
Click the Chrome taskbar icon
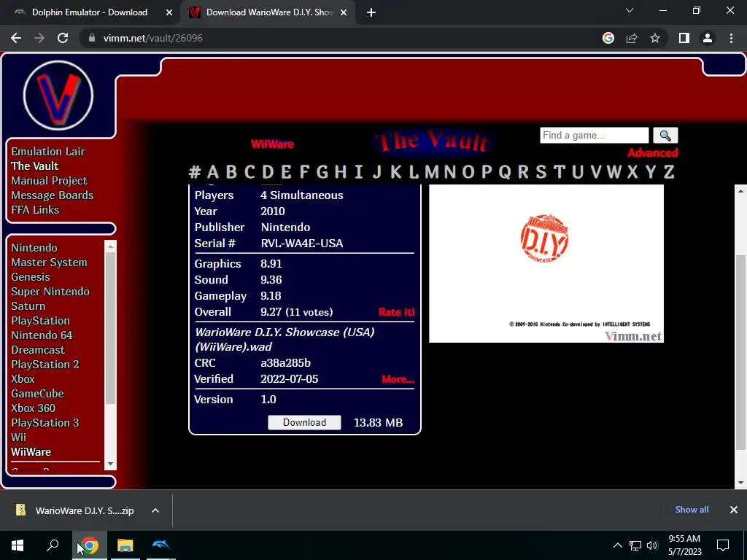(x=89, y=545)
